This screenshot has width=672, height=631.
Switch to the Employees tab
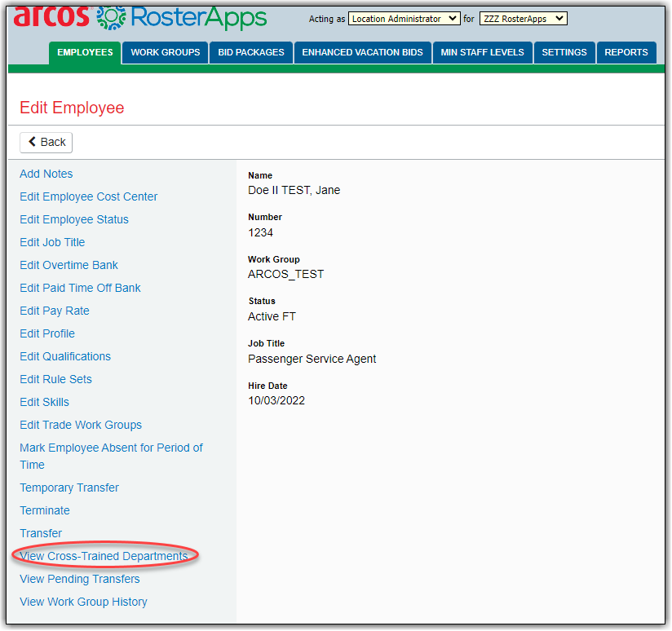(86, 52)
